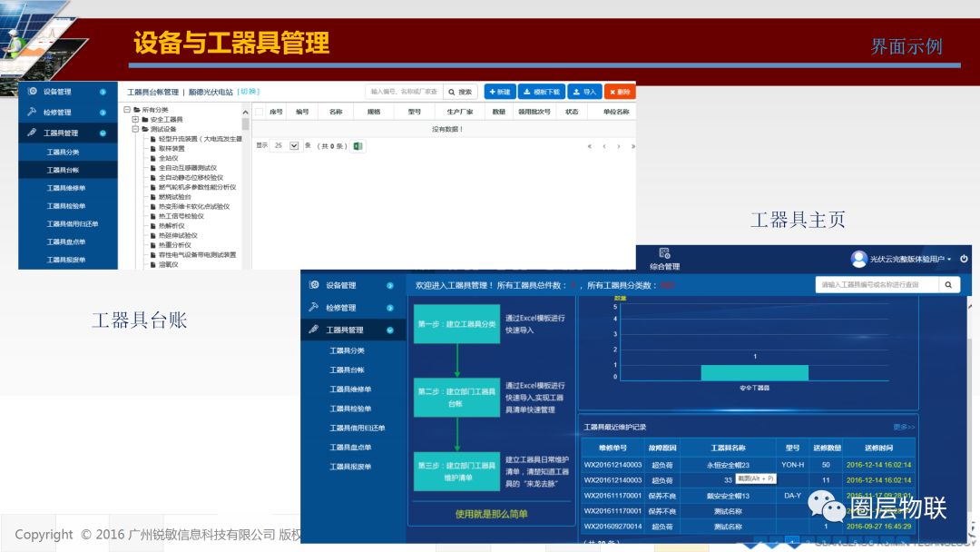
Task: Click folder icon of 所有分类 tree root
Action: click(x=137, y=110)
